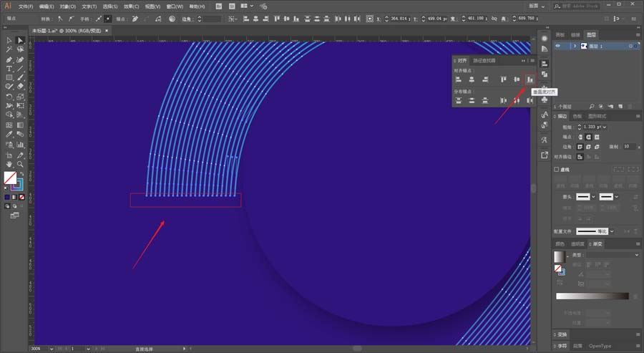
Task: Select the Zoom tool
Action: tap(20, 164)
